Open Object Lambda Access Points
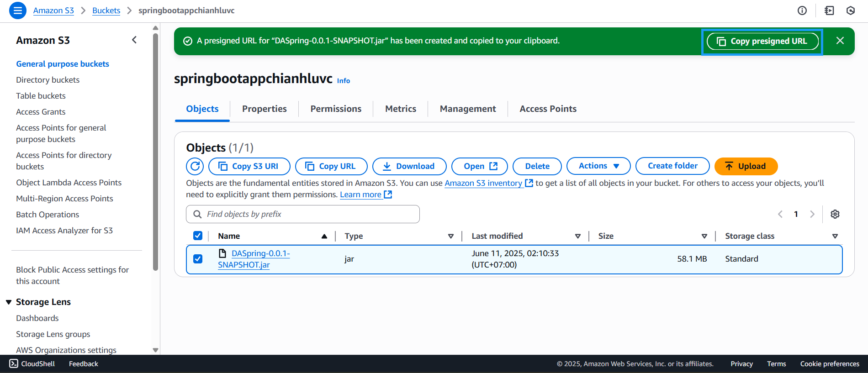 pyautogui.click(x=69, y=183)
